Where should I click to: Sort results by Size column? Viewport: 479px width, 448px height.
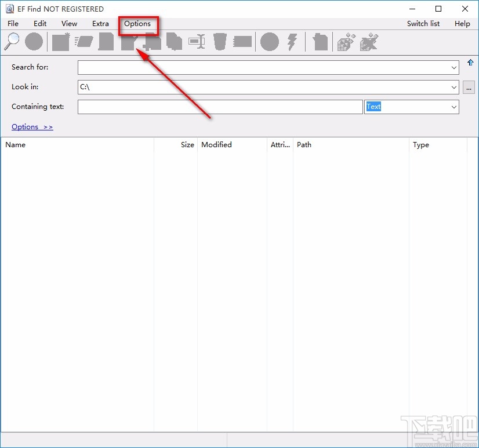pos(176,145)
